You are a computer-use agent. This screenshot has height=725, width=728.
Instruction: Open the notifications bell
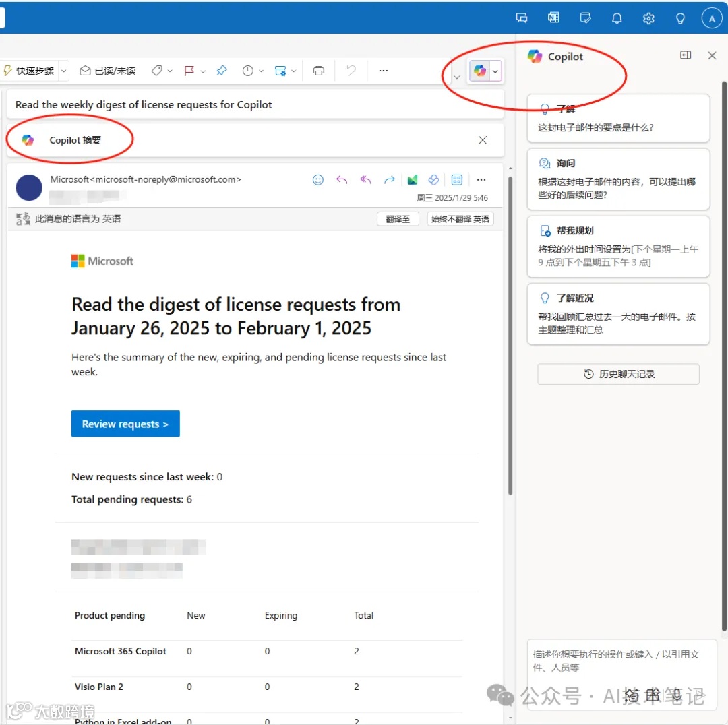coord(617,18)
